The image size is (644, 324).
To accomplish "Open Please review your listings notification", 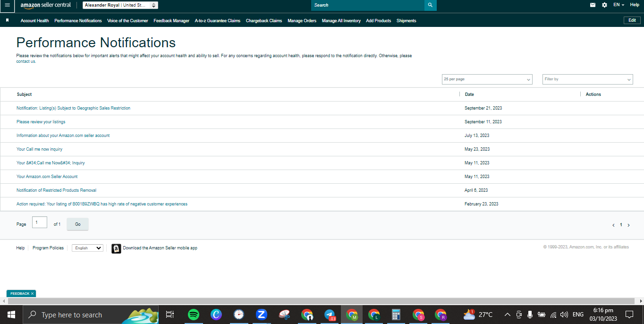I will click(41, 122).
